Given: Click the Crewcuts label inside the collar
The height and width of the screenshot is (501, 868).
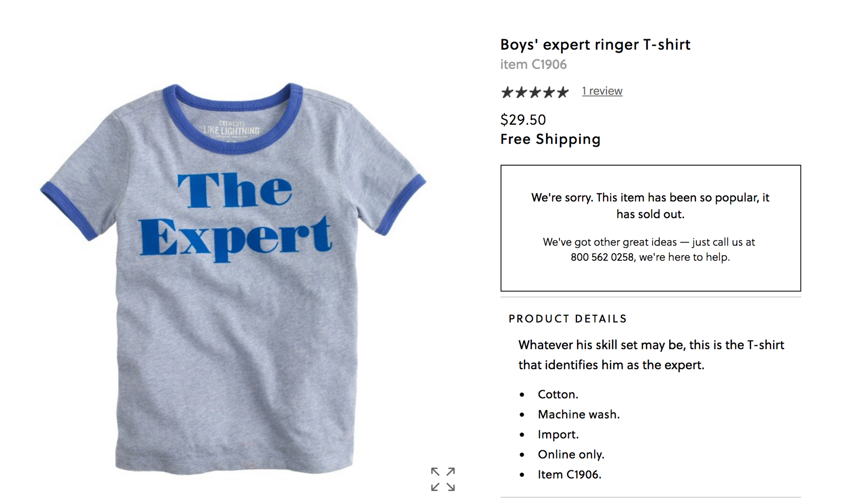Looking at the screenshot, I should click(x=232, y=128).
